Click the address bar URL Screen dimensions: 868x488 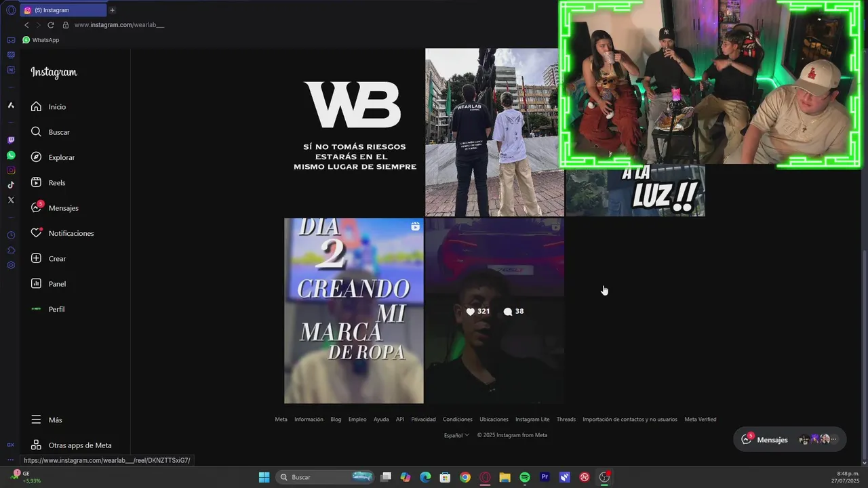point(119,25)
